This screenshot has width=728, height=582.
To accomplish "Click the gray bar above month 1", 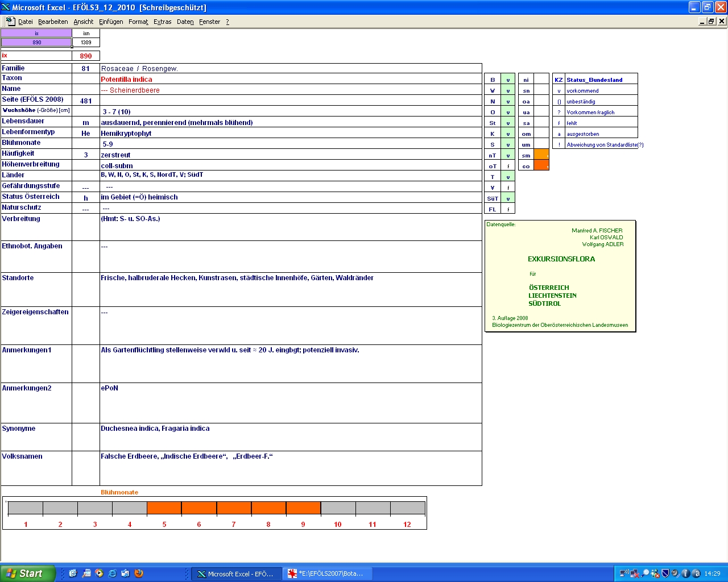I will [26, 508].
